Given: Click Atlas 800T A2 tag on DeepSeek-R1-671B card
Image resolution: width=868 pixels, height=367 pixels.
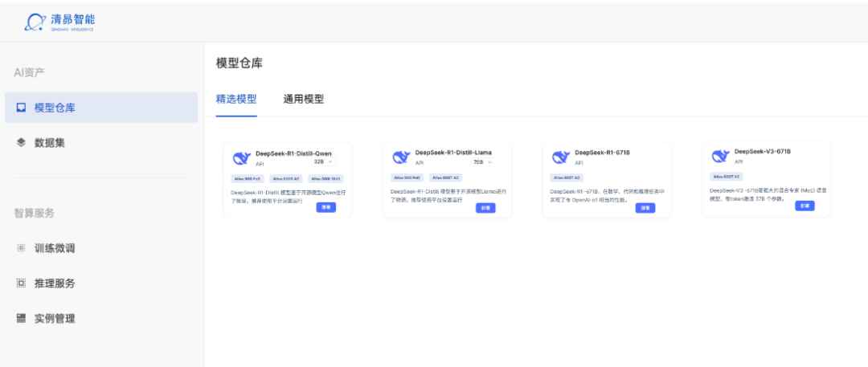Looking at the screenshot, I should click(x=567, y=177).
